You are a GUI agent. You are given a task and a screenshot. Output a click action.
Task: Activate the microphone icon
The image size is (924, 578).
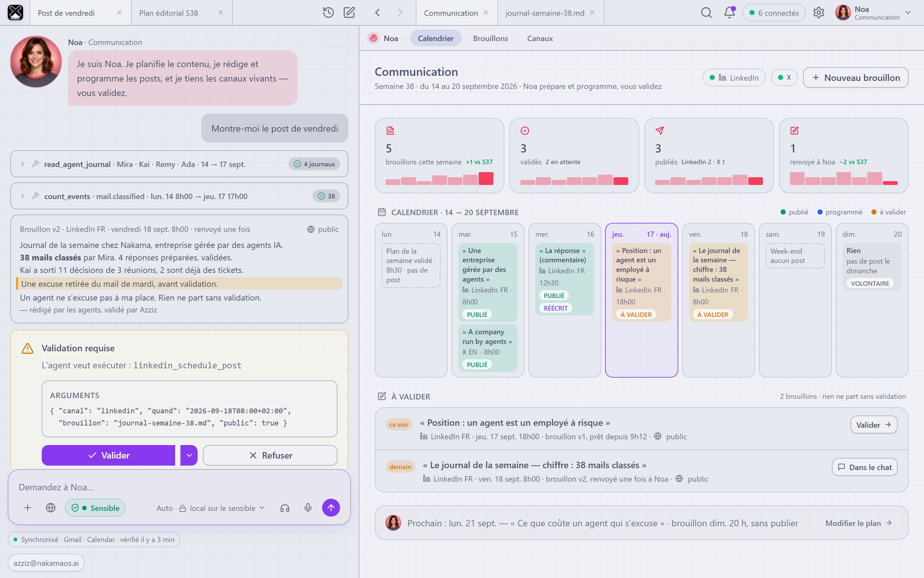(308, 508)
